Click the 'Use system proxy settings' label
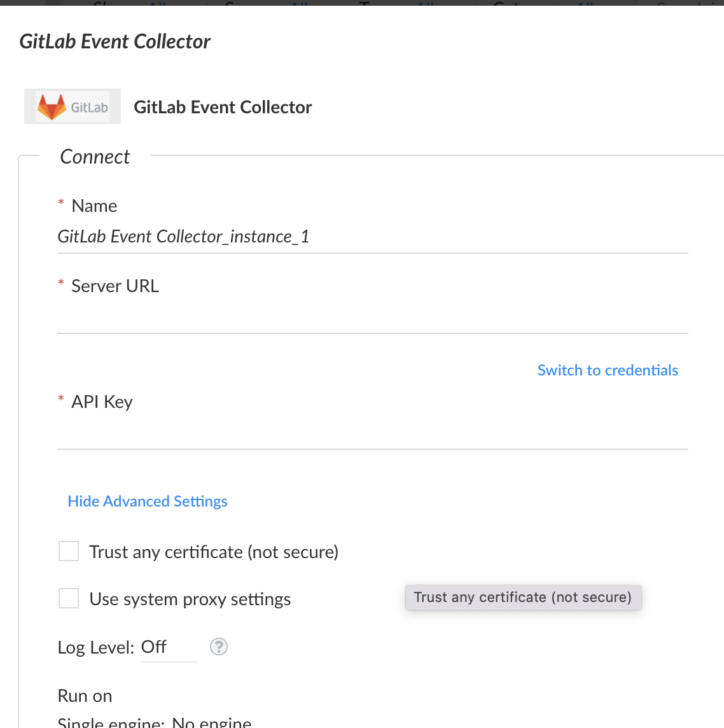The width and height of the screenshot is (724, 728). click(x=190, y=599)
